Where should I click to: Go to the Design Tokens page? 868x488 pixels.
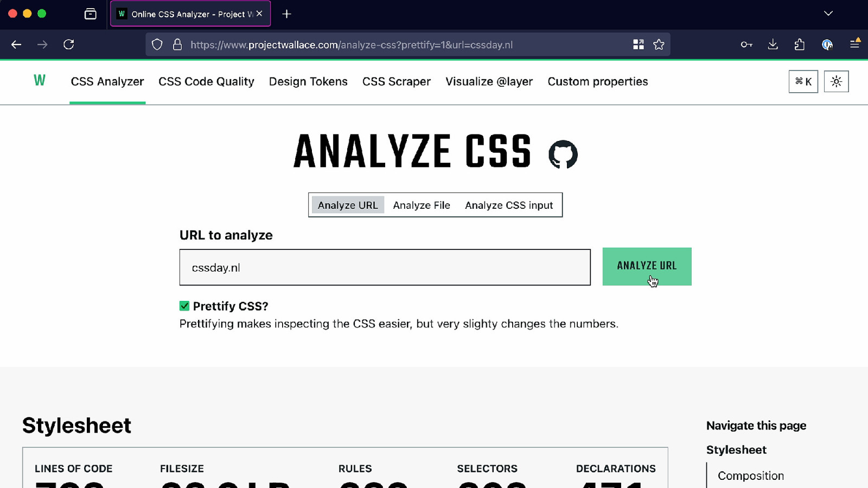(x=308, y=81)
